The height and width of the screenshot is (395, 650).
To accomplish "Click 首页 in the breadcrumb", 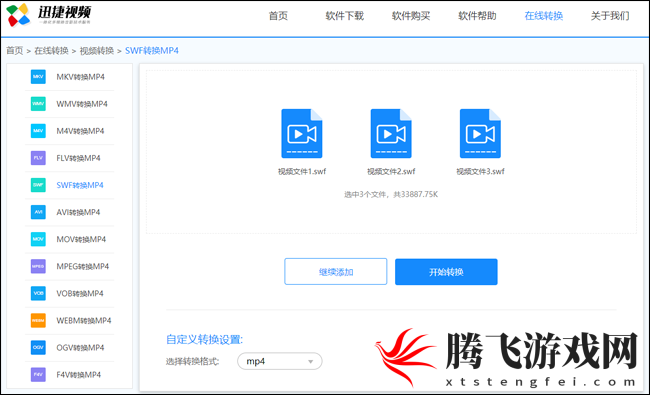I will point(15,51).
